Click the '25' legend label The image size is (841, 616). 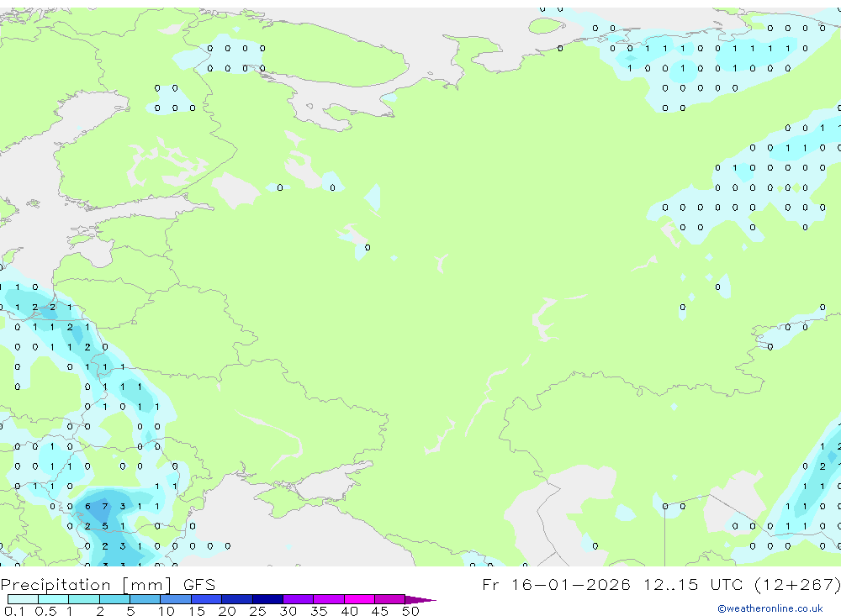pos(257,611)
